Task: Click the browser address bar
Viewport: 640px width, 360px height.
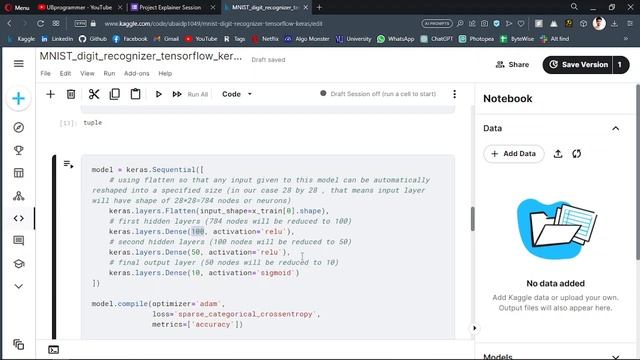Action: [213, 24]
